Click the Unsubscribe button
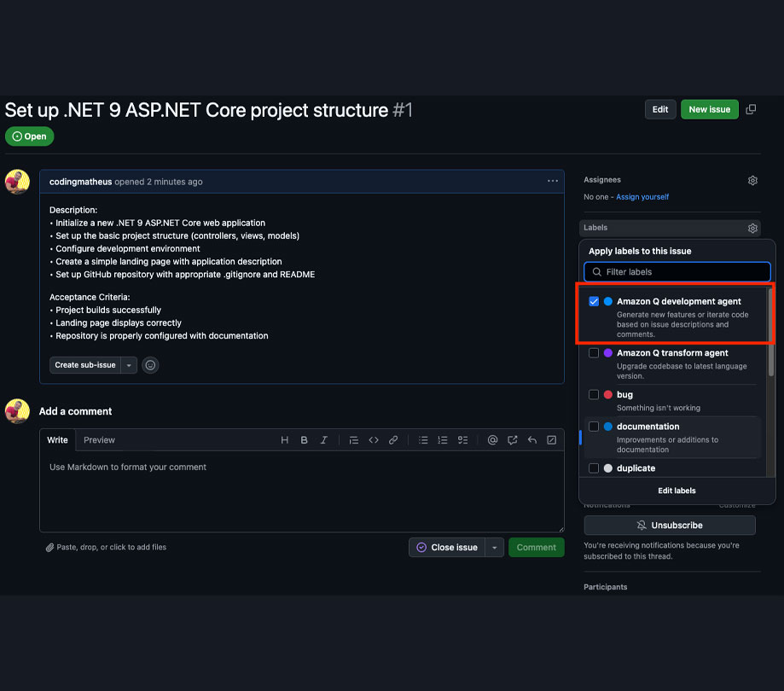784x691 pixels. click(670, 526)
